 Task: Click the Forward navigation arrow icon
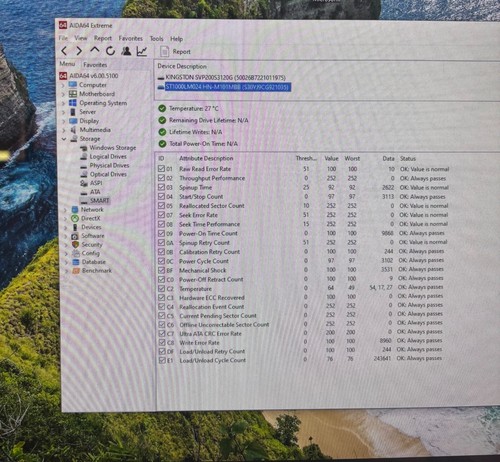pos(79,51)
